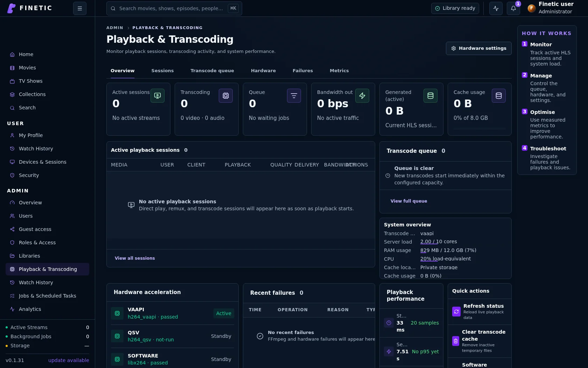Click the ADMIN breadcrumb
This screenshot has width=588, height=368.
click(x=115, y=28)
